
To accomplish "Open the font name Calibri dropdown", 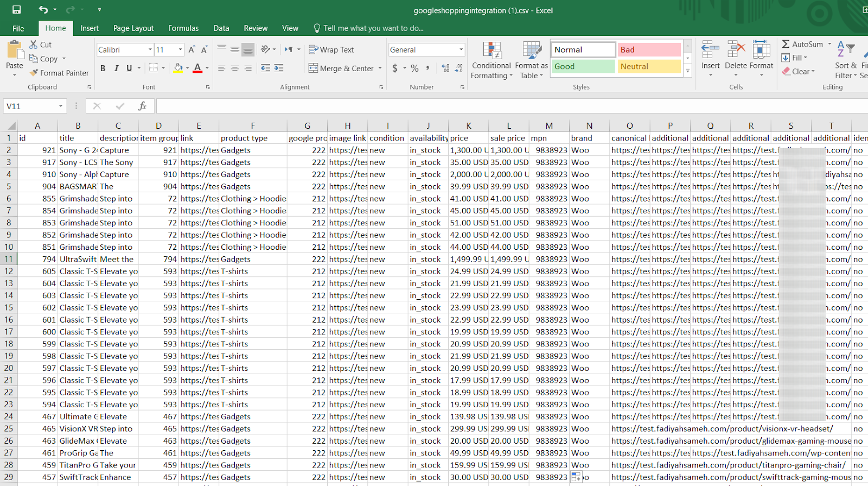I will coord(150,49).
